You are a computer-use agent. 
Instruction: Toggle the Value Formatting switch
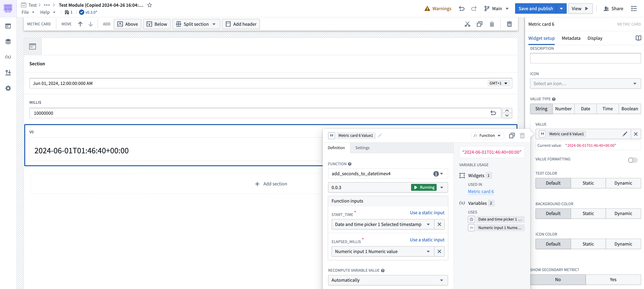click(632, 160)
